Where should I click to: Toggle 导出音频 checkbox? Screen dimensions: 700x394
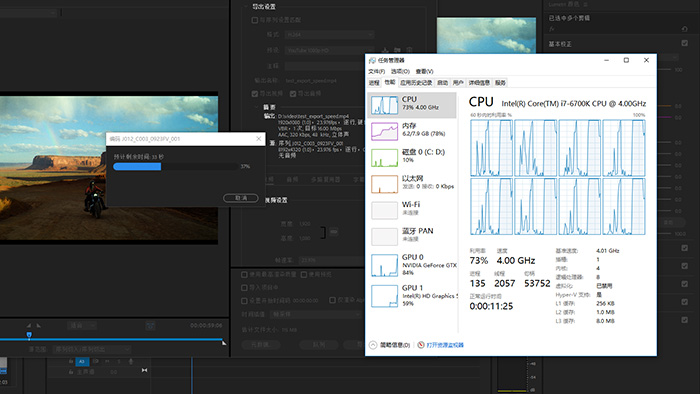(293, 94)
